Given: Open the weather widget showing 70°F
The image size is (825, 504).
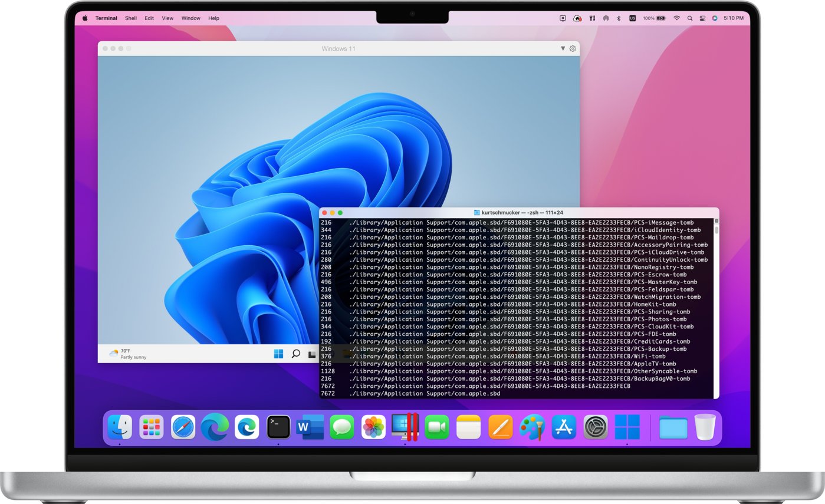Looking at the screenshot, I should coord(128,354).
